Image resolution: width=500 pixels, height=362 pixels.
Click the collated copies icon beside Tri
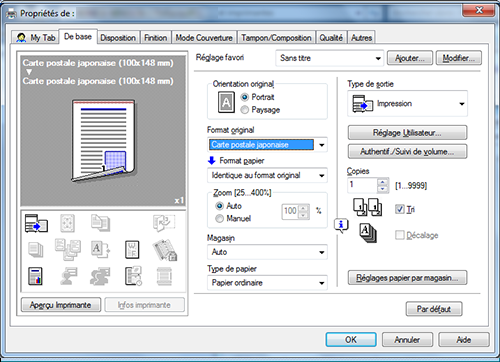click(368, 207)
